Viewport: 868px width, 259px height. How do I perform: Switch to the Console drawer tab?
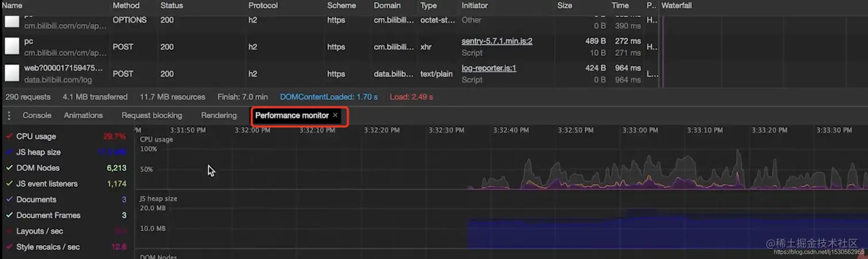(37, 115)
